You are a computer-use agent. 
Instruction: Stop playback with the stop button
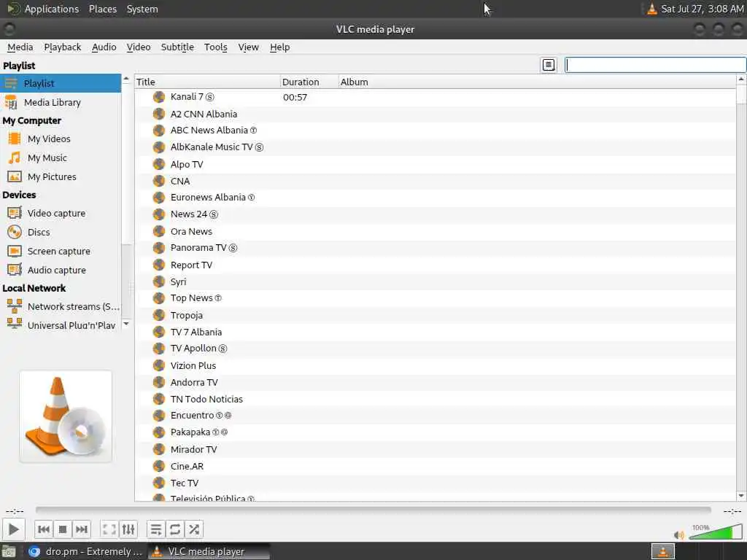(63, 529)
